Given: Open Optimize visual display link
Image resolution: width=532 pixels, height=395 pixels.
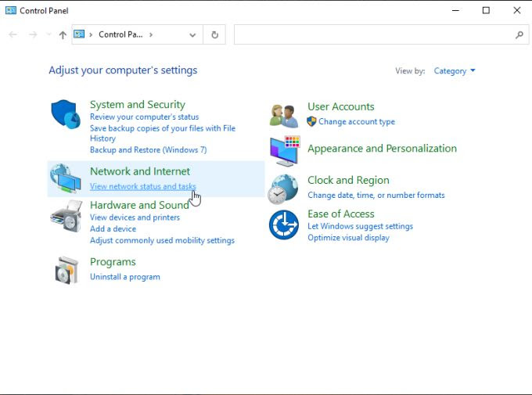Looking at the screenshot, I should 348,238.
